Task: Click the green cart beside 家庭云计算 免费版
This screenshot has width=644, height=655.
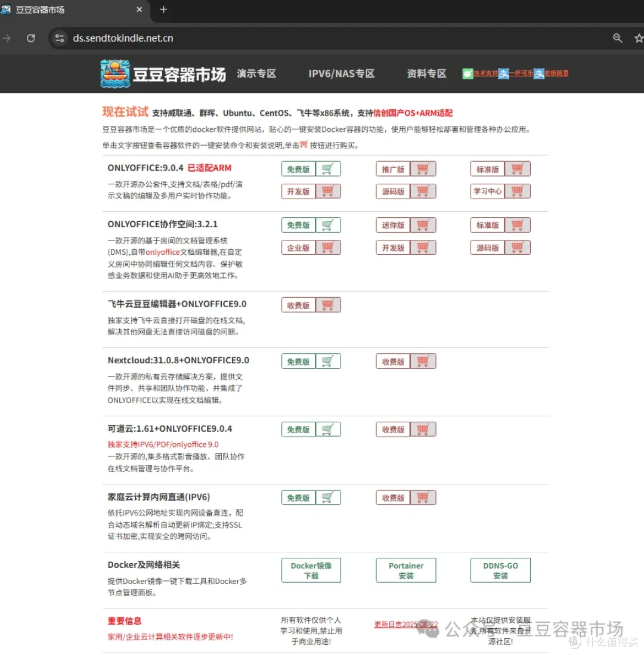Action: [x=329, y=498]
